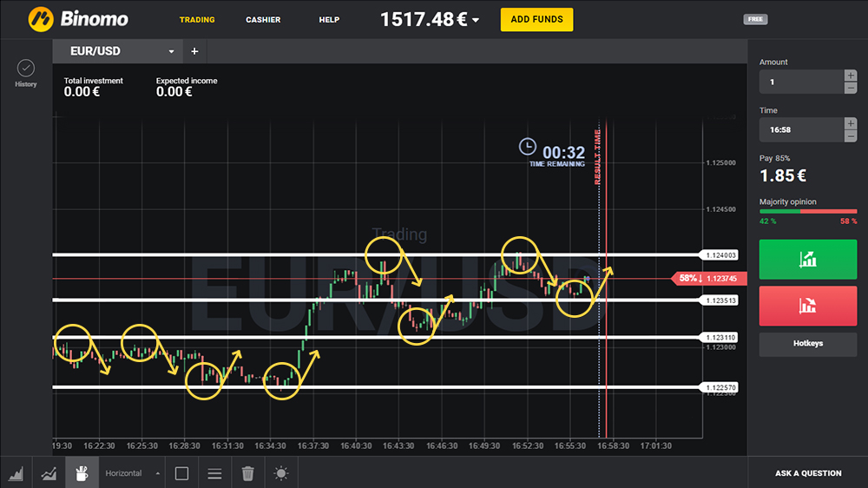
Task: Expand the account balance dropdown arrow
Action: [x=476, y=21]
